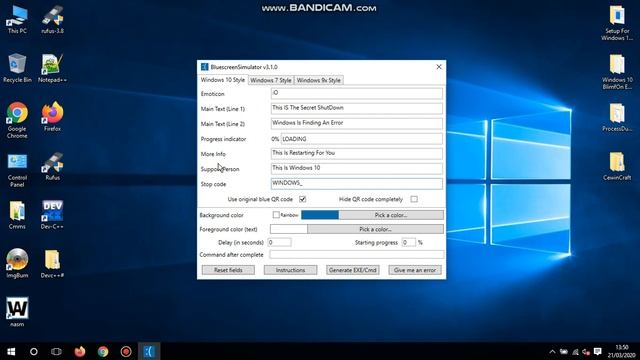The height and width of the screenshot is (360, 640).
Task: Click Chrome icon on the taskbar
Action: pos(103,351)
